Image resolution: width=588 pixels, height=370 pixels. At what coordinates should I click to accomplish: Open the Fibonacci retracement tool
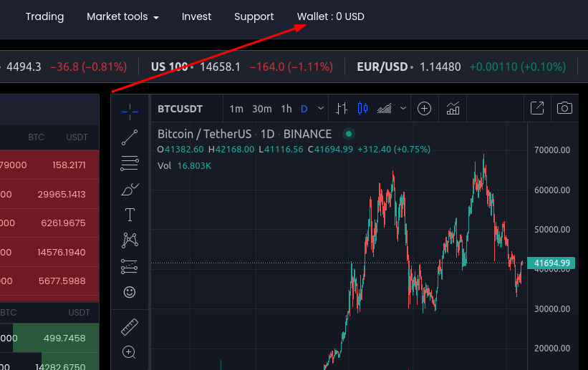click(130, 163)
